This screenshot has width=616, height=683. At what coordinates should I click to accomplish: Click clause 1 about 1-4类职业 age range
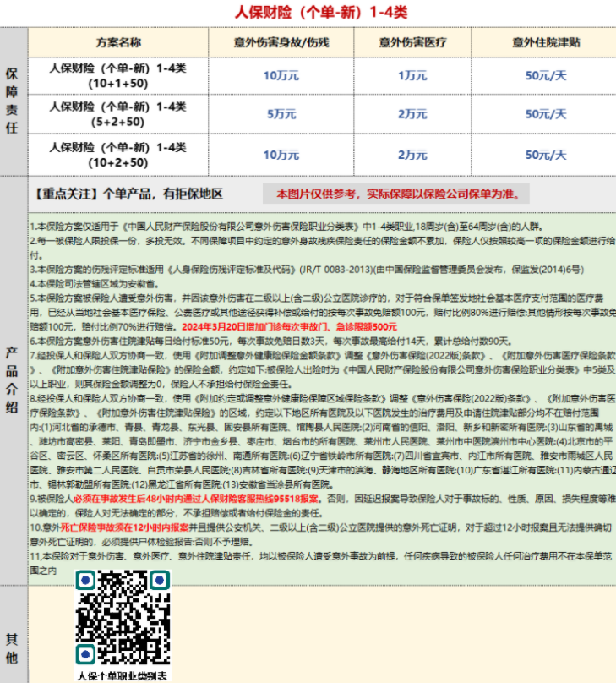pos(286,227)
